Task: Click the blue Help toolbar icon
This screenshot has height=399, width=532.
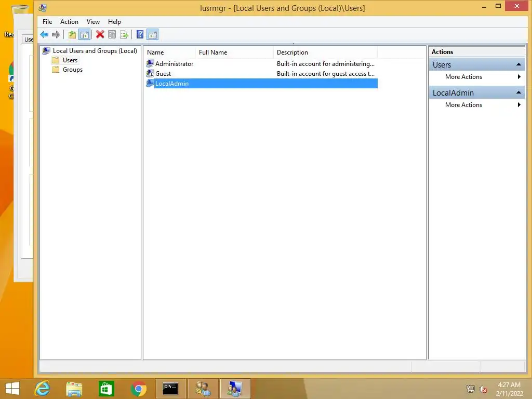Action: [140, 34]
